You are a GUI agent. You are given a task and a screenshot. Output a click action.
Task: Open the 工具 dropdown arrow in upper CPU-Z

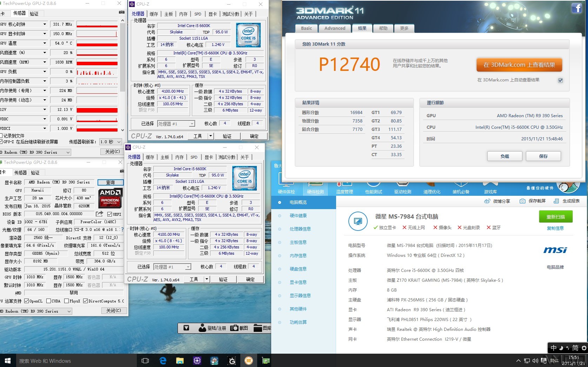pyautogui.click(x=211, y=136)
